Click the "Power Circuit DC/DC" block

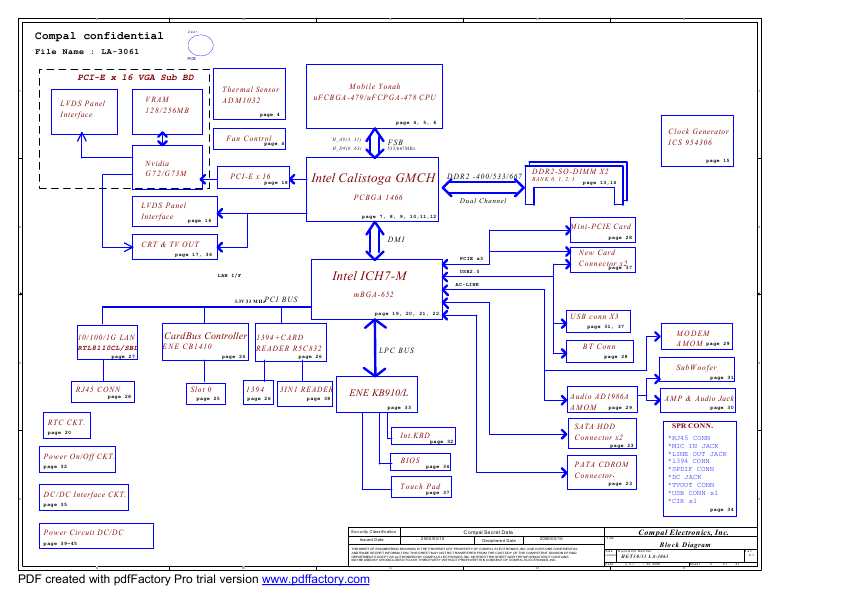click(x=96, y=536)
